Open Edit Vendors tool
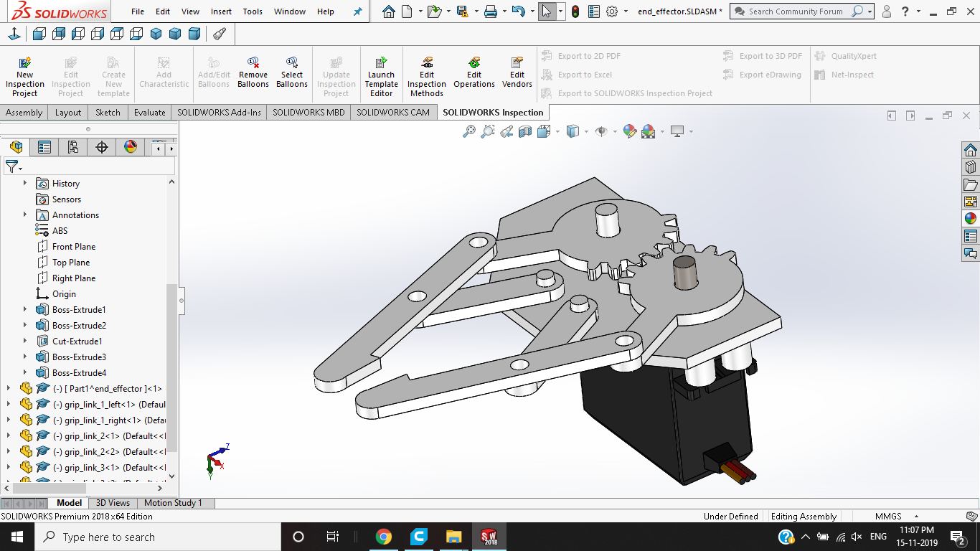The height and width of the screenshot is (551, 980). 517,72
